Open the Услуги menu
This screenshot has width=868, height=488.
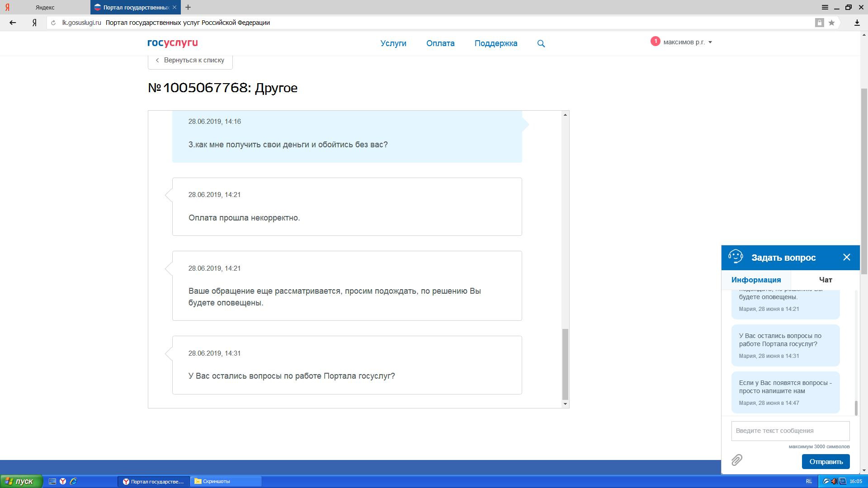(x=393, y=43)
